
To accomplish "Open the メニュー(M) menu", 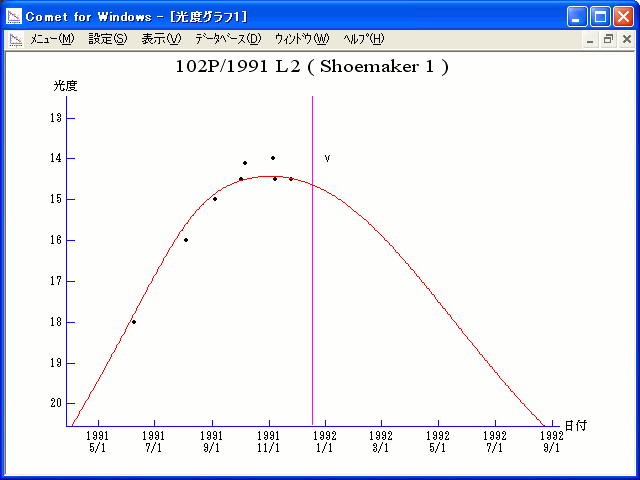I will (x=52, y=39).
